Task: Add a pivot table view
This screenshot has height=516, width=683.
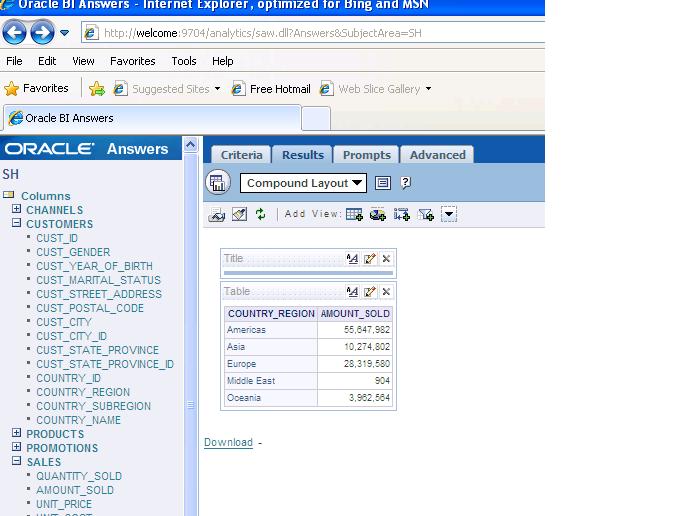Action: coord(402,214)
